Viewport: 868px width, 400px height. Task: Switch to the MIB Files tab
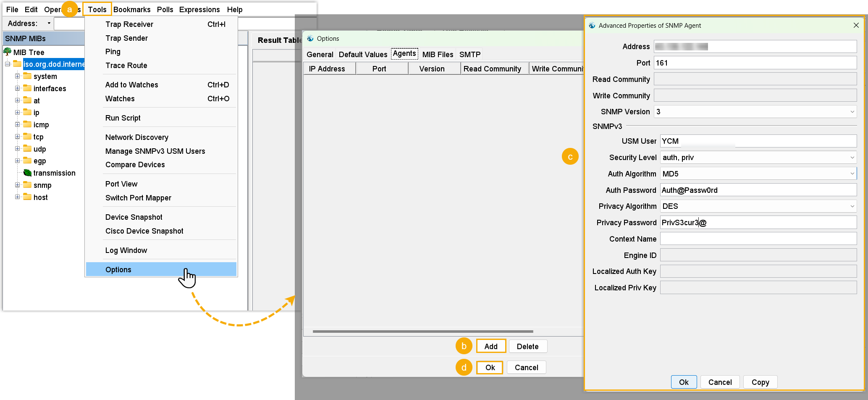click(438, 54)
